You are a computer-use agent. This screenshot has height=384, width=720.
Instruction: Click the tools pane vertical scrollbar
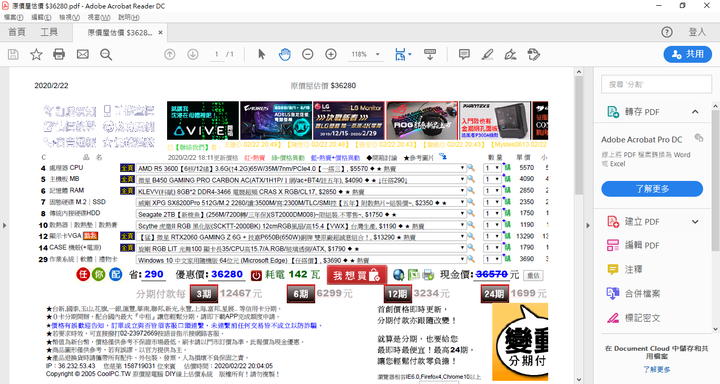(x=716, y=181)
